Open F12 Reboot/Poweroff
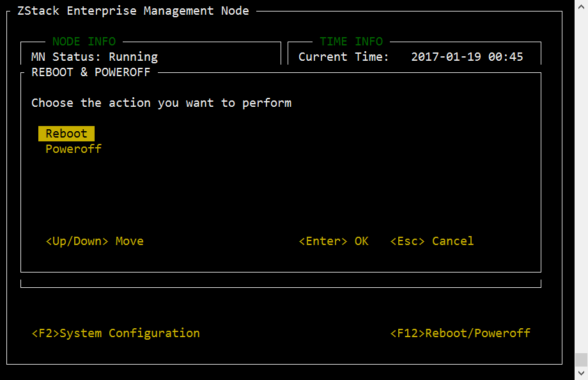588x380 pixels. 460,333
